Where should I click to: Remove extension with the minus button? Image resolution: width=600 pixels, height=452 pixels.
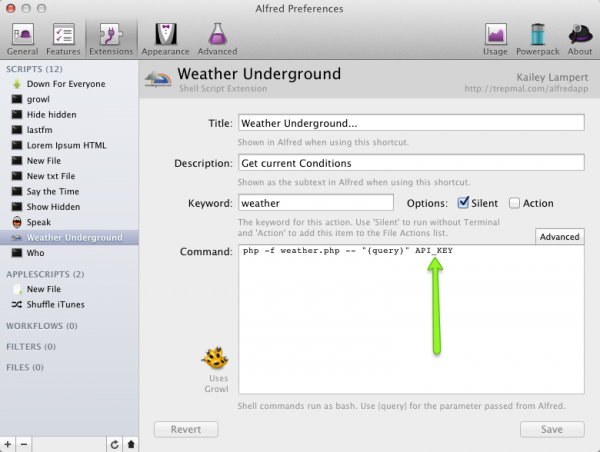pyautogui.click(x=24, y=444)
